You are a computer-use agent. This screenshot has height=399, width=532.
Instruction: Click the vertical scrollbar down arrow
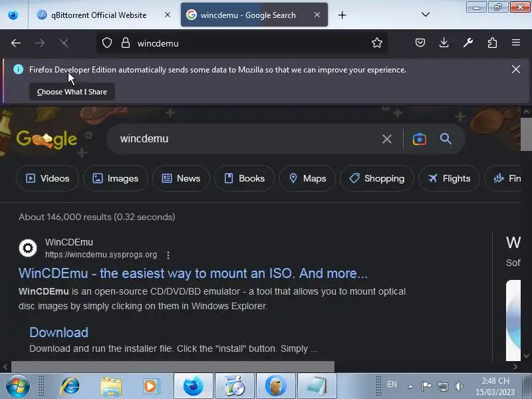pos(526,356)
